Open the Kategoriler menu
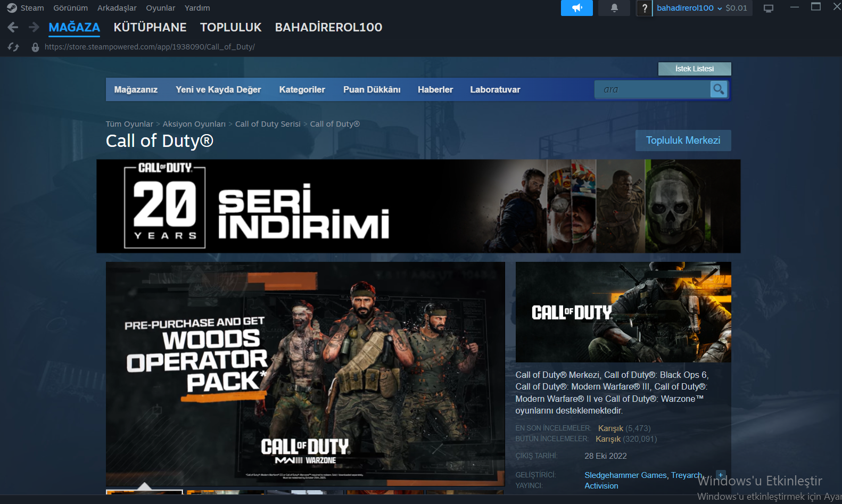The image size is (842, 504). click(x=302, y=89)
